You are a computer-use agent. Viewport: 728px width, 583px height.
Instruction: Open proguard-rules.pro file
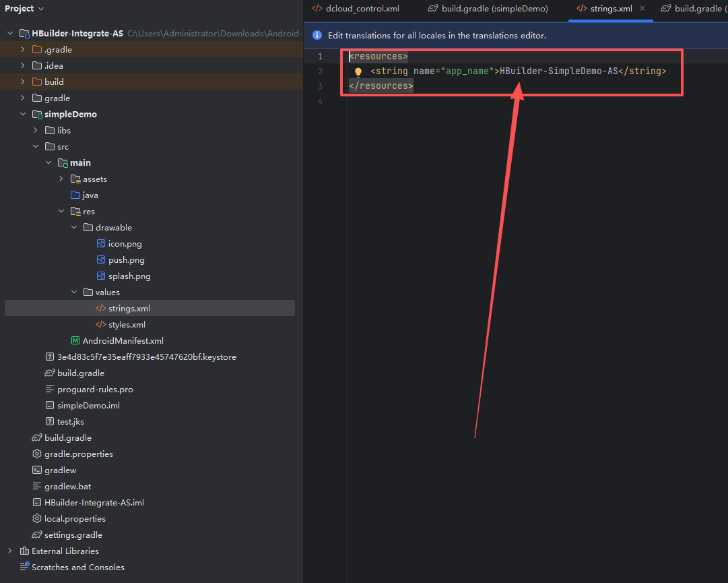pos(95,390)
